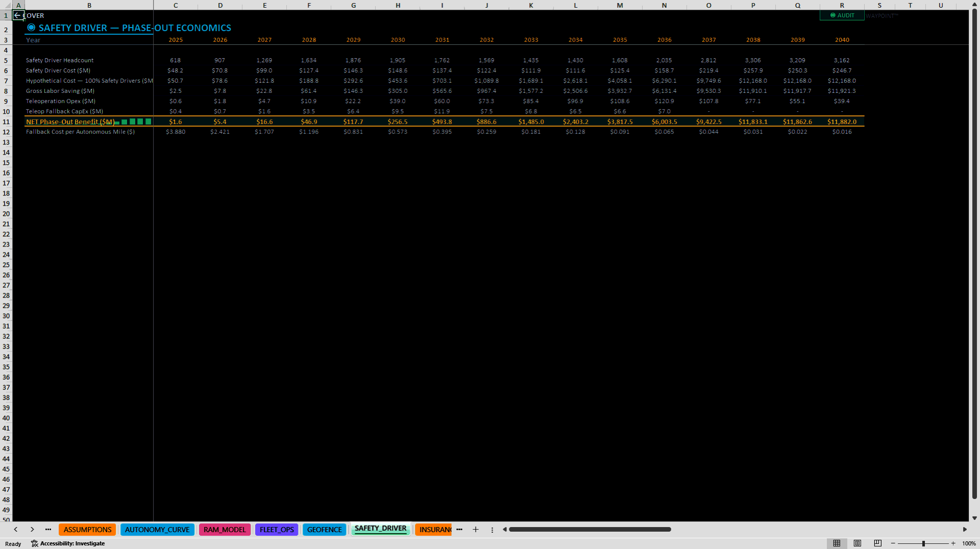
Task: Click the Ready status indicator
Action: [x=13, y=544]
